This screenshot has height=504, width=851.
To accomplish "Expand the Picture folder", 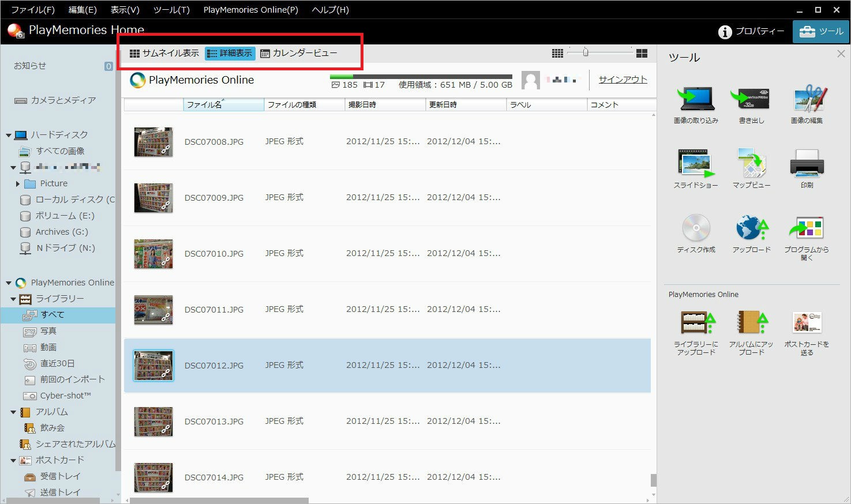I will point(18,184).
